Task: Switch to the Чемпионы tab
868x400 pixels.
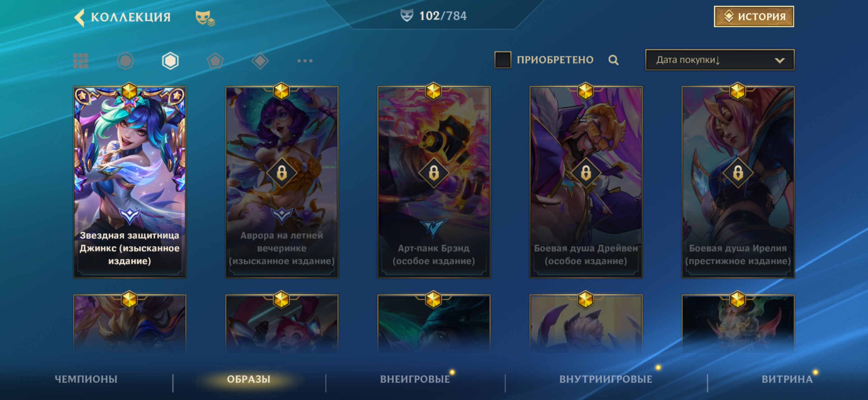Action: pyautogui.click(x=86, y=379)
